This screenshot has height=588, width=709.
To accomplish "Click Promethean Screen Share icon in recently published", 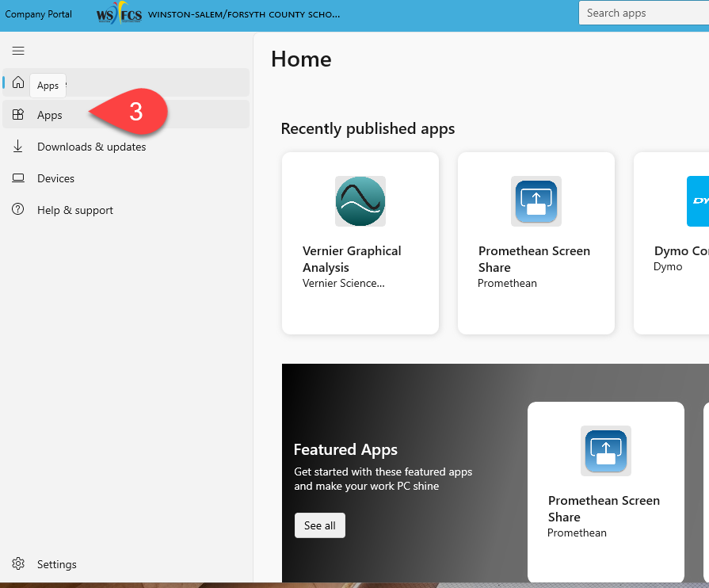I will coord(536,201).
